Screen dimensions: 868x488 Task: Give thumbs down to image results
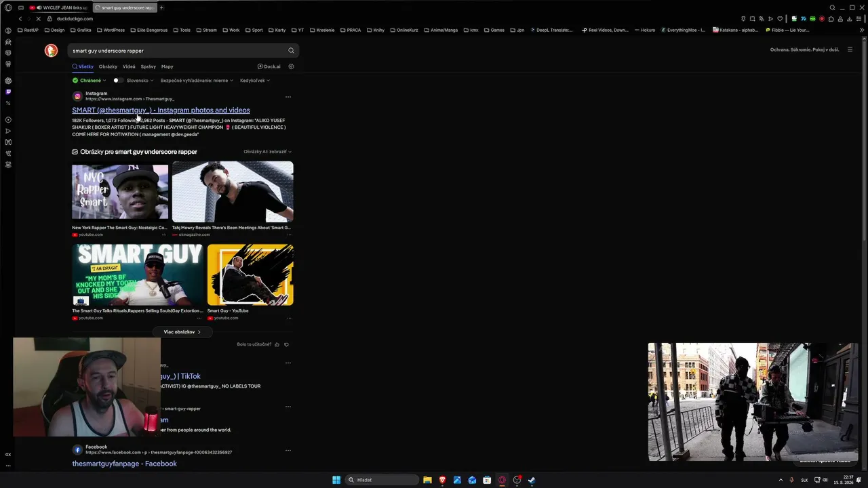click(x=286, y=344)
